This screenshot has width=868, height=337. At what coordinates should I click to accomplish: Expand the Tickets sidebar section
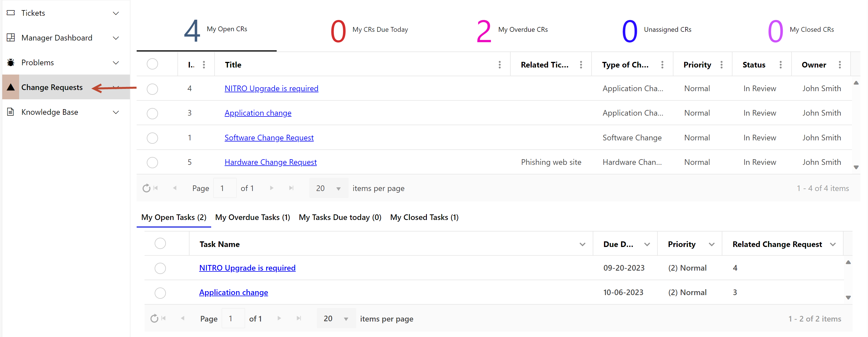click(x=116, y=13)
